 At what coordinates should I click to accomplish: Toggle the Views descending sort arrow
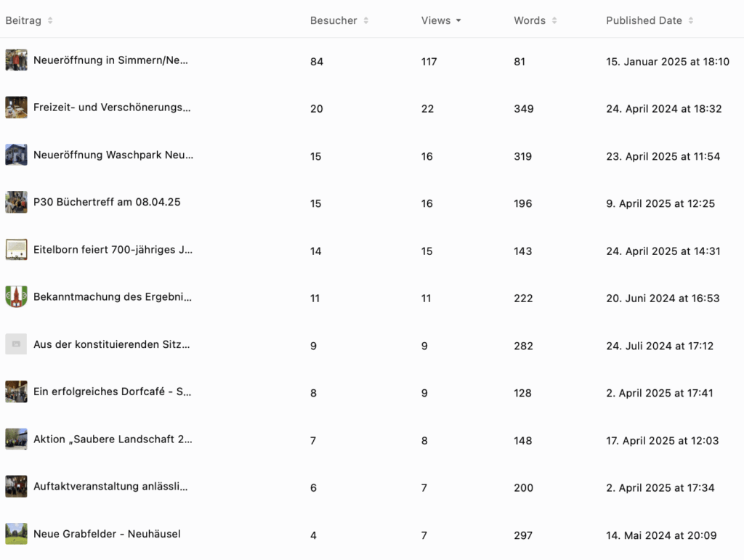(x=458, y=20)
